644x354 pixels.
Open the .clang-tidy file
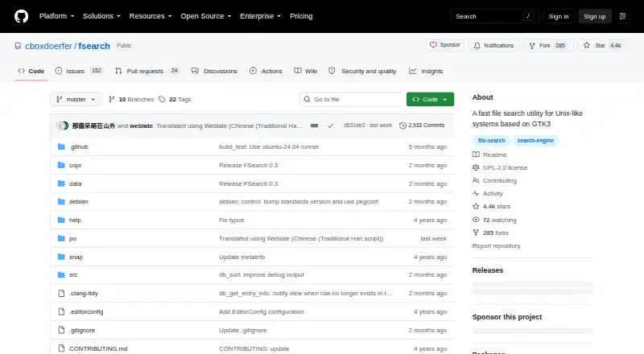tap(84, 293)
